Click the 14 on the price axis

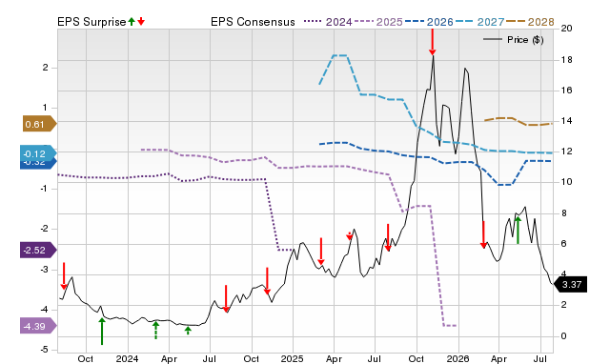pos(567,121)
